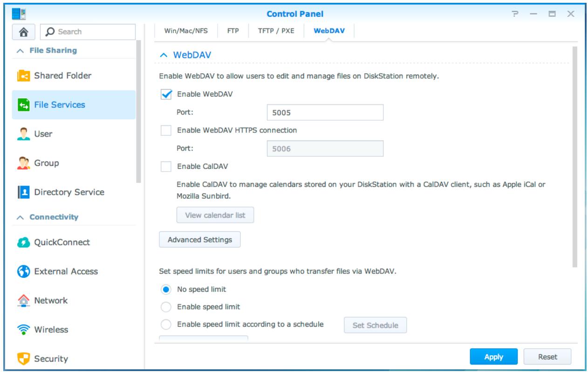Click the Directory Service icon

23,192
